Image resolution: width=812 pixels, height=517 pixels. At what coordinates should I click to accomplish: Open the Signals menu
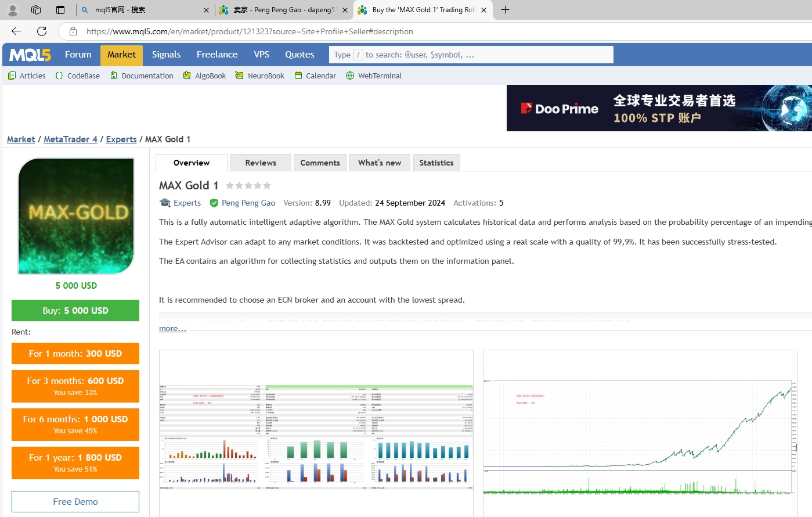coord(166,55)
